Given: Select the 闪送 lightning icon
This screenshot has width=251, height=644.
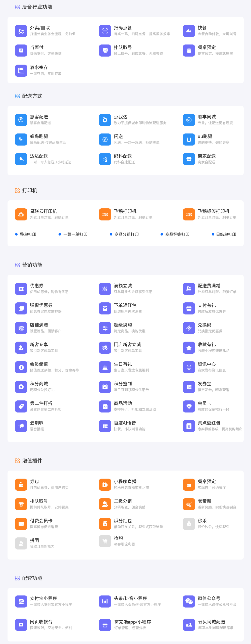Looking at the screenshot, I should 105,140.
